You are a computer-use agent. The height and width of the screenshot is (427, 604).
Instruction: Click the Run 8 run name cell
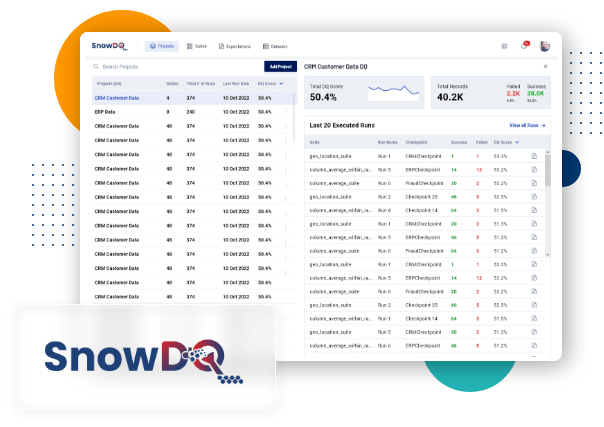click(x=384, y=210)
